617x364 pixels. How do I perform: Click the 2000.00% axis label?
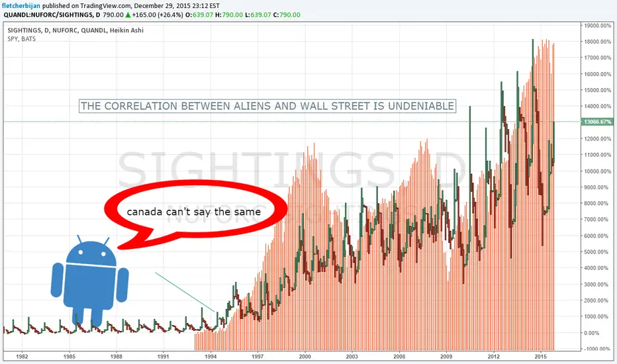click(598, 300)
